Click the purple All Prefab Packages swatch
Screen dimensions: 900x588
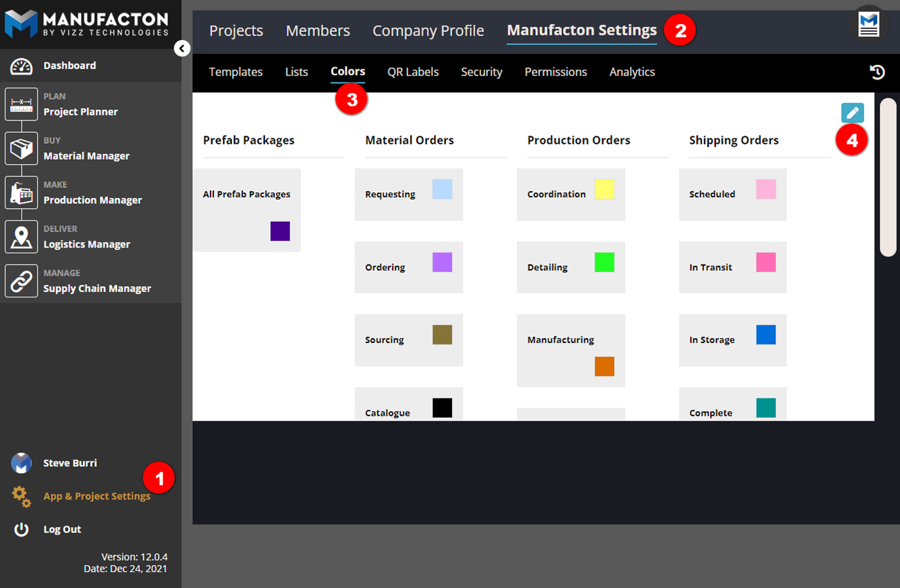280,231
